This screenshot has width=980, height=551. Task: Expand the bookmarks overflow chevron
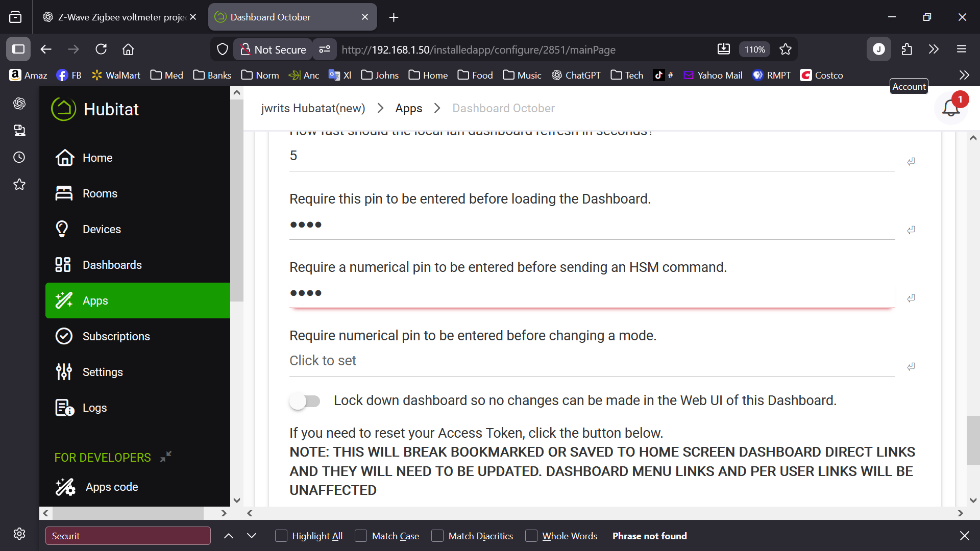[x=964, y=75]
